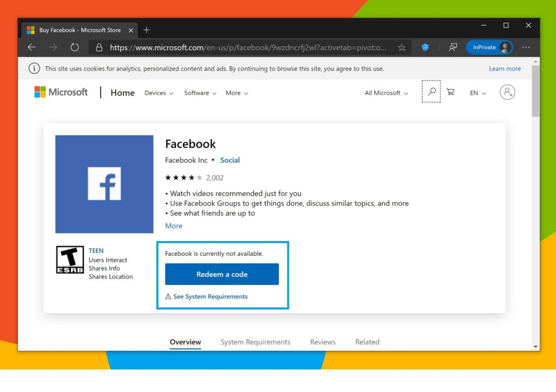Reload the Microsoft Store page

click(x=74, y=47)
